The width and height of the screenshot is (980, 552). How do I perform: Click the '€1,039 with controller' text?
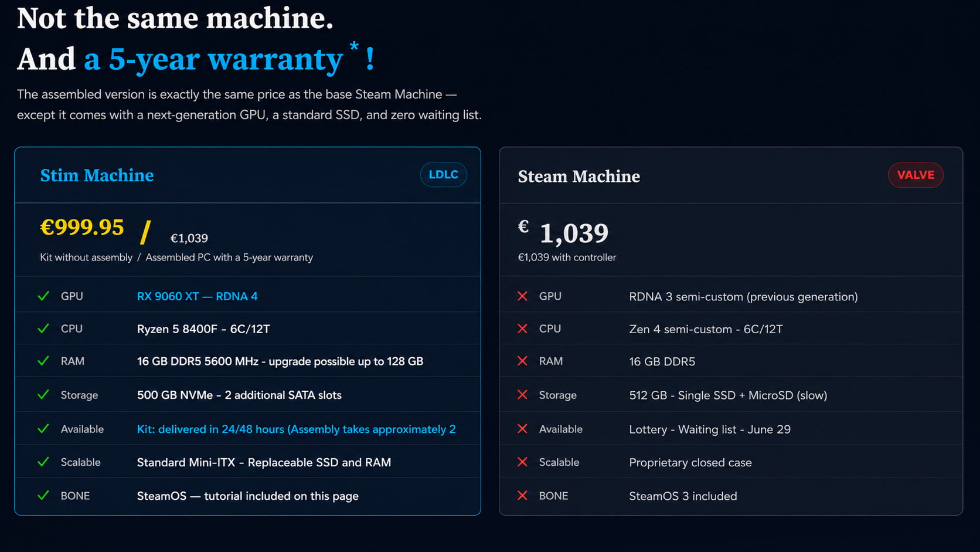[567, 258]
